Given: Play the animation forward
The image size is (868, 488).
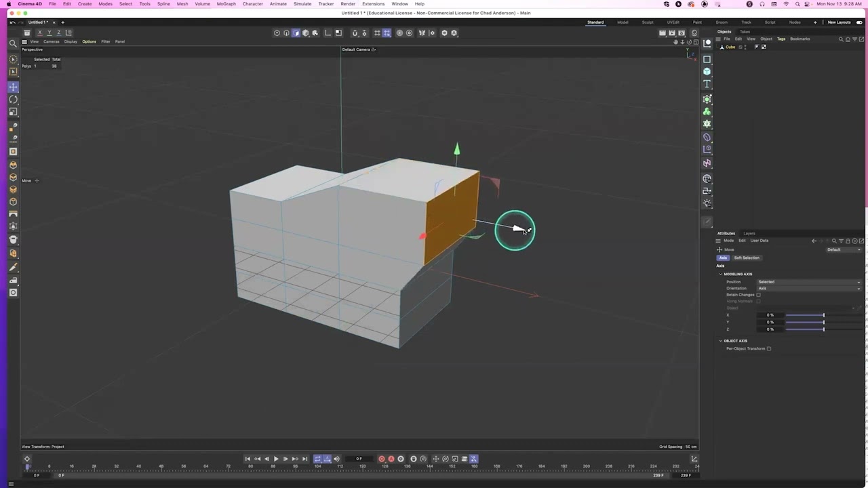Looking at the screenshot, I should (276, 459).
